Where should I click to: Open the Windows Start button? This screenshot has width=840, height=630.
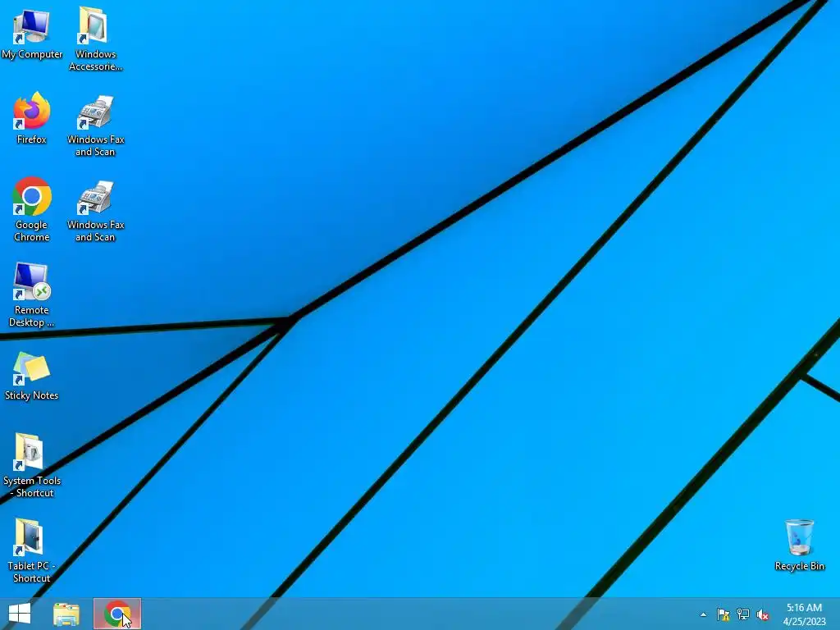[20, 614]
